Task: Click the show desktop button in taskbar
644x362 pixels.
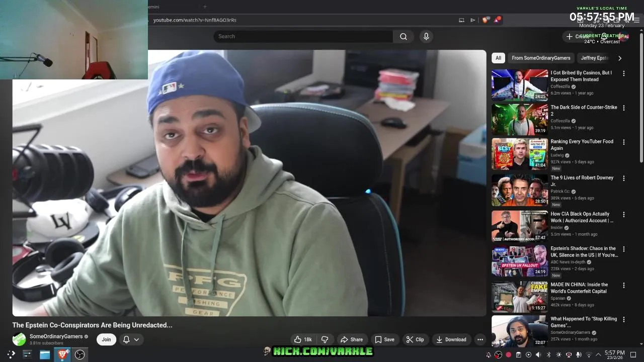Action: coord(633,355)
